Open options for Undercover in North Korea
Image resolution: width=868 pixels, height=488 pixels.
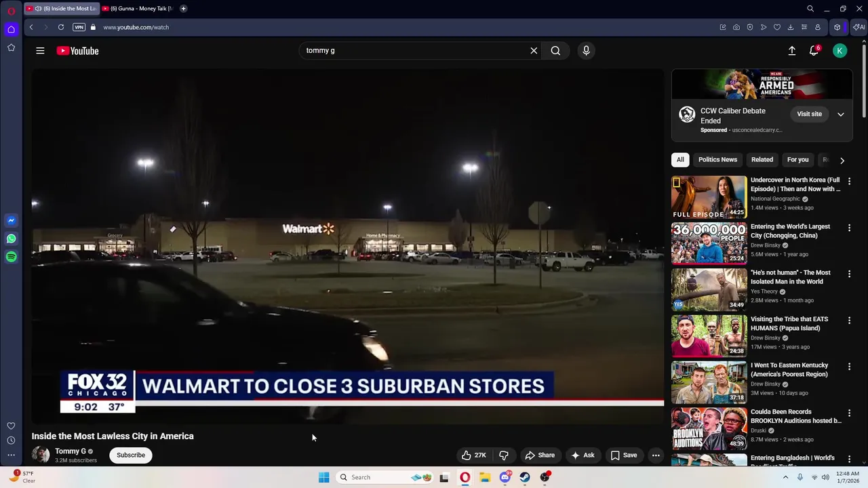849,182
